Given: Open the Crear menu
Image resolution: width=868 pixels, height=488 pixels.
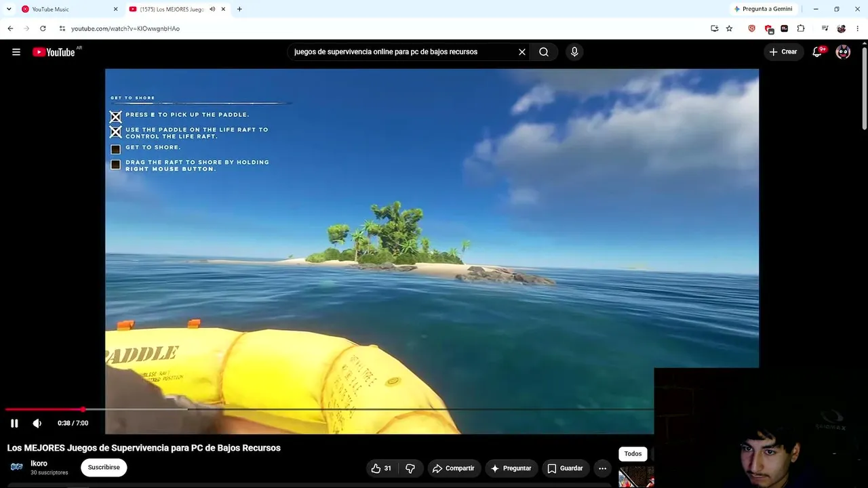Looking at the screenshot, I should (x=783, y=52).
